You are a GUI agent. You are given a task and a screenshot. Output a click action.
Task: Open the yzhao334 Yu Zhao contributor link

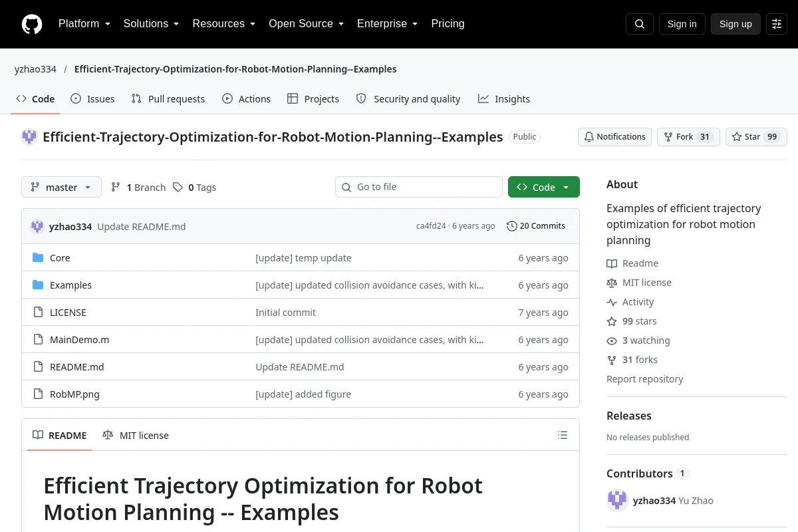(x=673, y=501)
